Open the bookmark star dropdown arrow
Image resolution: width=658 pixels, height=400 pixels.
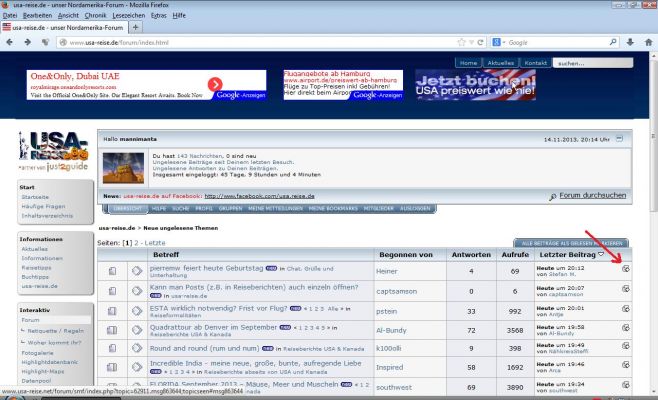(x=471, y=42)
